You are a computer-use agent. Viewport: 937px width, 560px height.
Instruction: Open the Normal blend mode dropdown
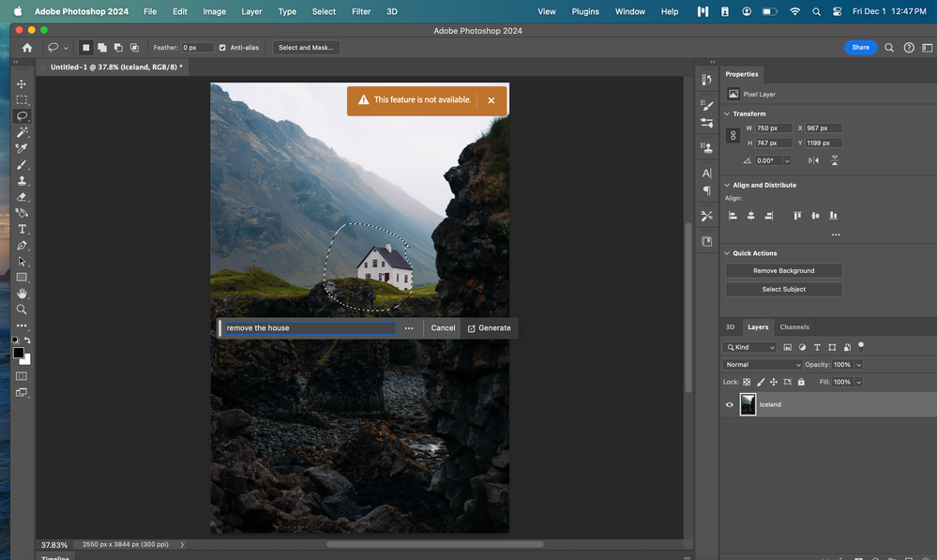click(x=763, y=364)
